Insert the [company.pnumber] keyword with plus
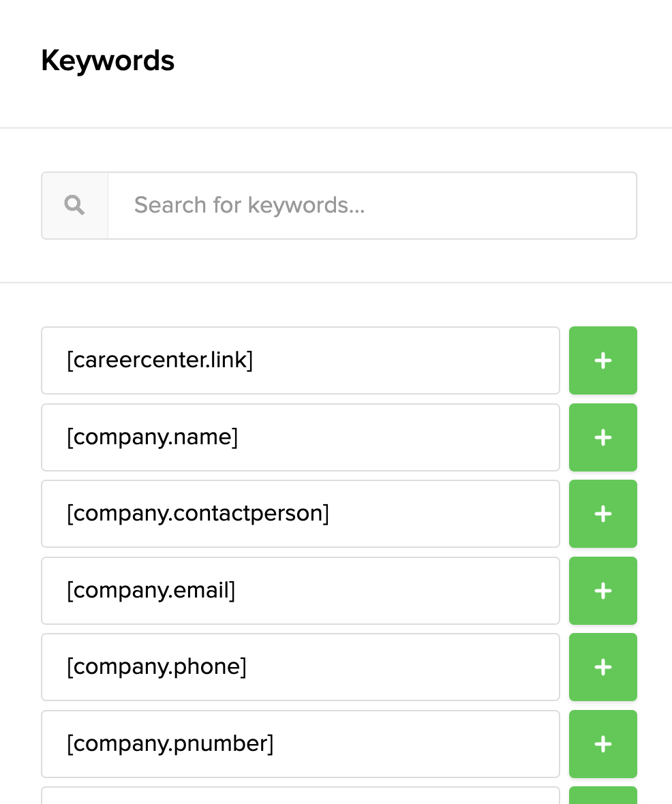672x804 pixels. (x=602, y=744)
